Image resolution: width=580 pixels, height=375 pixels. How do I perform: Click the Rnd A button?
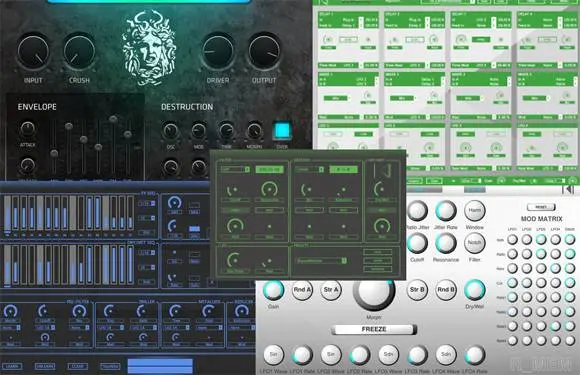[x=302, y=290]
